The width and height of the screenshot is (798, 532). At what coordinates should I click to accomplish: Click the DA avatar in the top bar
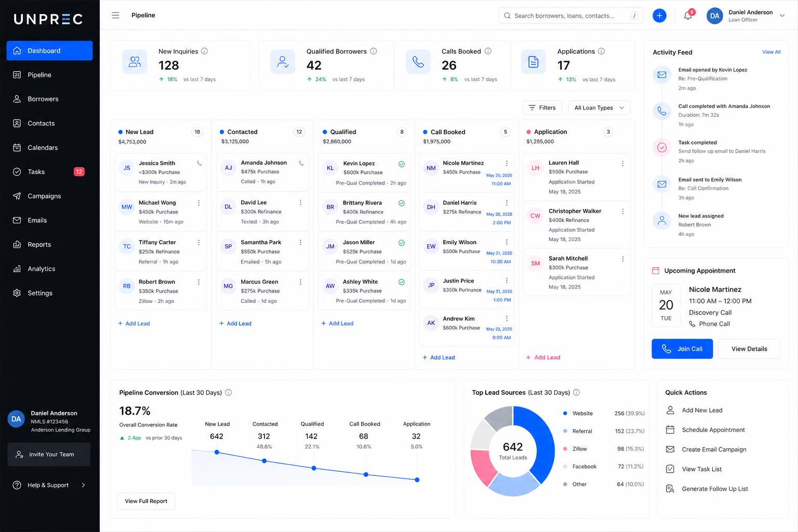pos(715,16)
